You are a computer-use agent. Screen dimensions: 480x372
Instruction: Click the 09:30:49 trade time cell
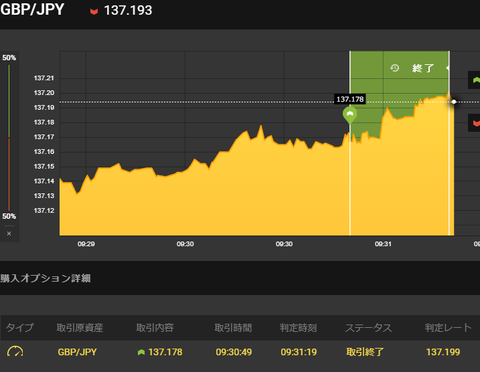tap(234, 352)
